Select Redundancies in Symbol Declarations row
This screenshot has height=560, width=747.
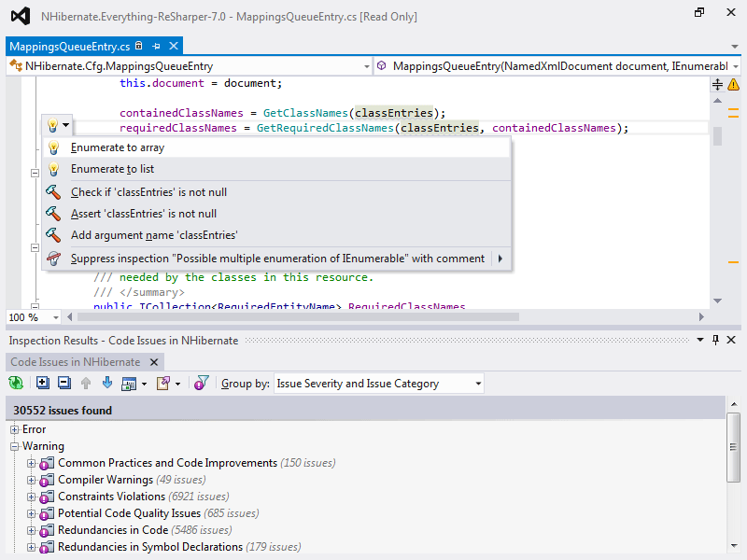point(179,547)
